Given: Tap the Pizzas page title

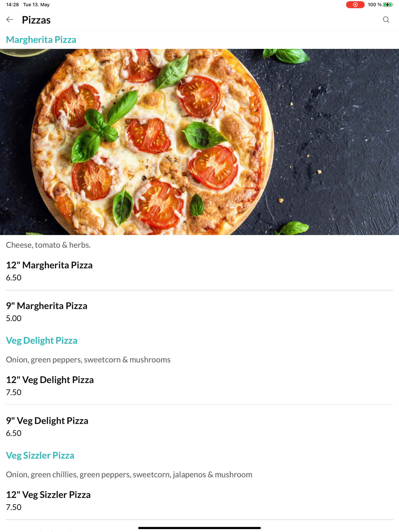Looking at the screenshot, I should [x=36, y=20].
